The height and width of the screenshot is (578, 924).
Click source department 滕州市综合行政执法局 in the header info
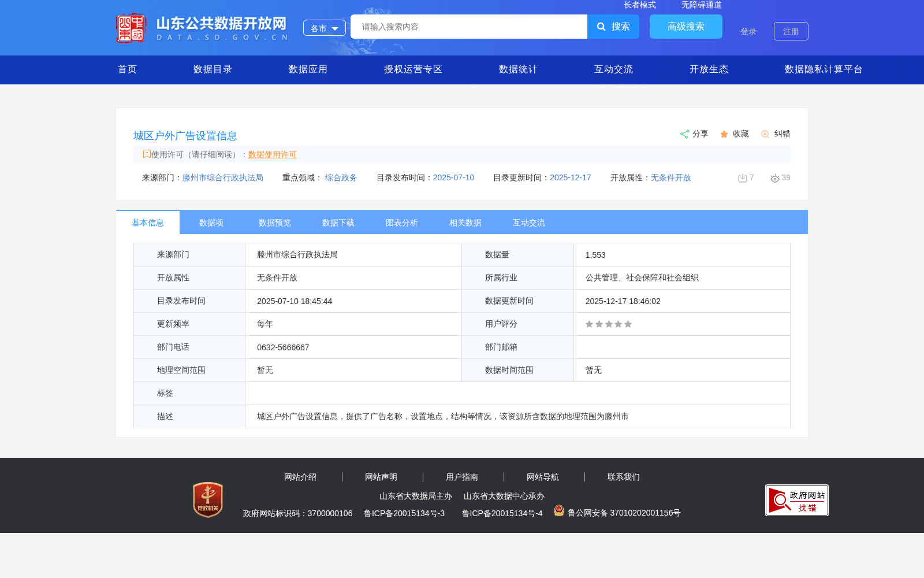point(223,177)
